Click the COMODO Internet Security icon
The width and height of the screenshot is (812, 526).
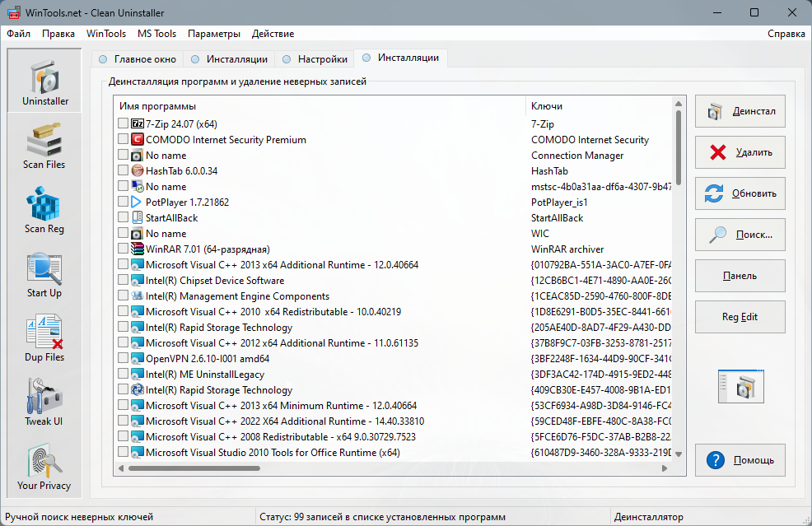138,139
